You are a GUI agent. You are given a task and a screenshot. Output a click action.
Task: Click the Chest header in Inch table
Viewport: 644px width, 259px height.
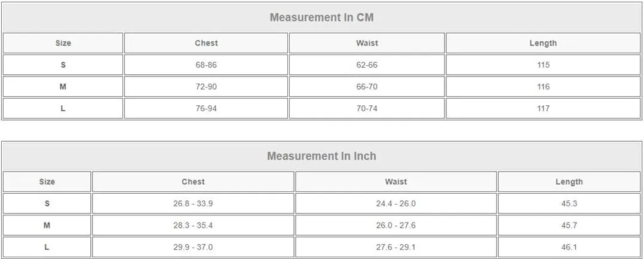[x=193, y=182]
